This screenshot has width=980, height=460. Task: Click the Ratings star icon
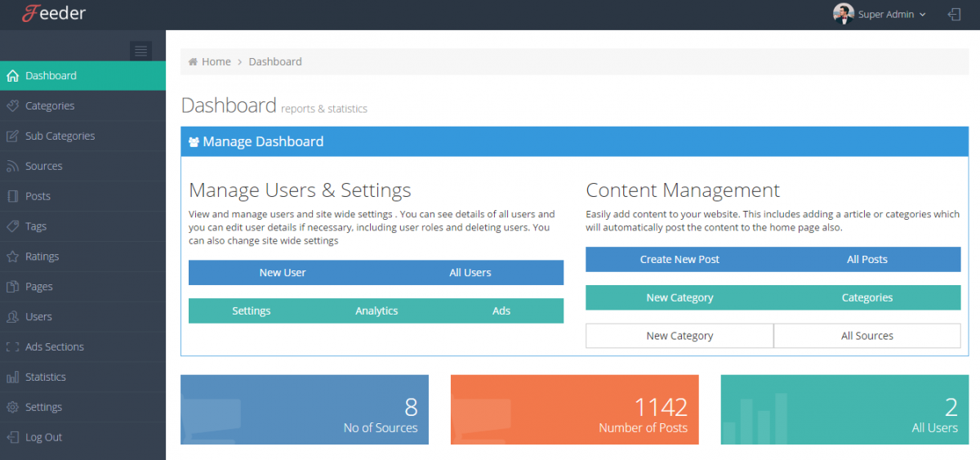point(12,257)
